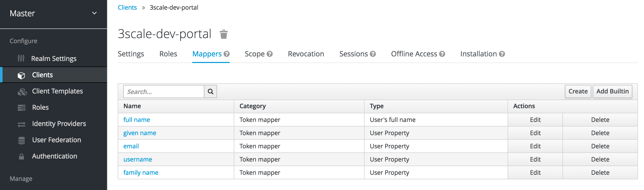
Task: Click the help icon next to Mappers
Action: (227, 54)
